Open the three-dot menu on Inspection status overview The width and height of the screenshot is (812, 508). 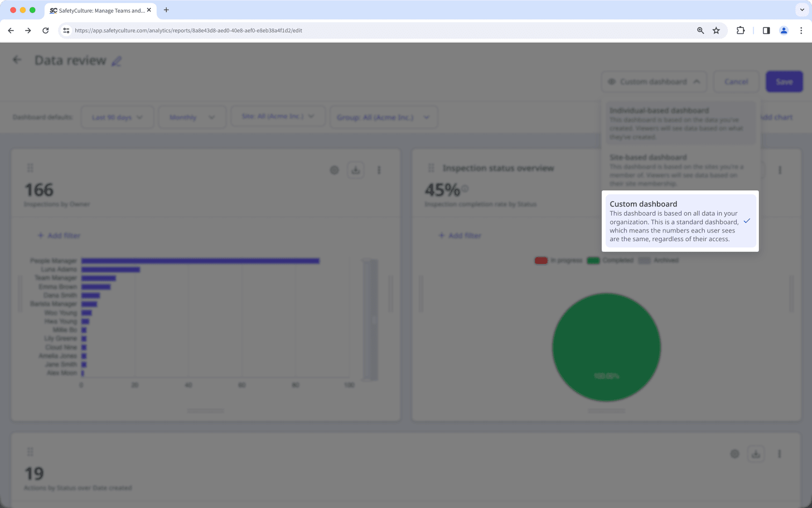pos(780,170)
